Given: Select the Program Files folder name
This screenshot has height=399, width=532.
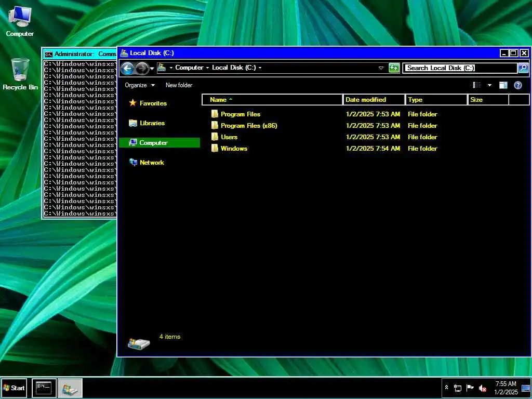Looking at the screenshot, I should click(241, 114).
